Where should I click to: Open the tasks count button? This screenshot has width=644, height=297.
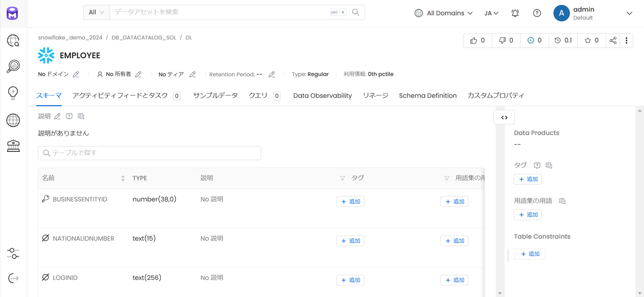coord(534,40)
